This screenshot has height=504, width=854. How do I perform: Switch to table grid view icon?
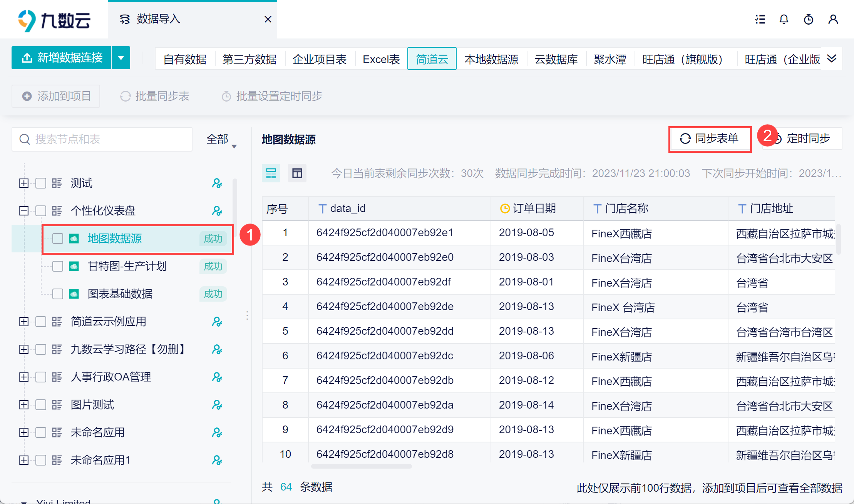[297, 173]
